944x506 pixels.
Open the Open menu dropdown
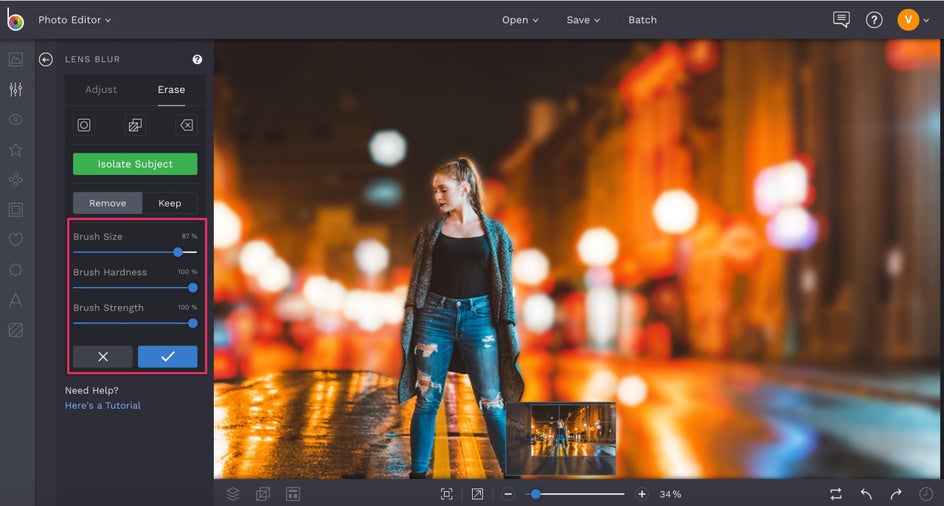point(520,20)
